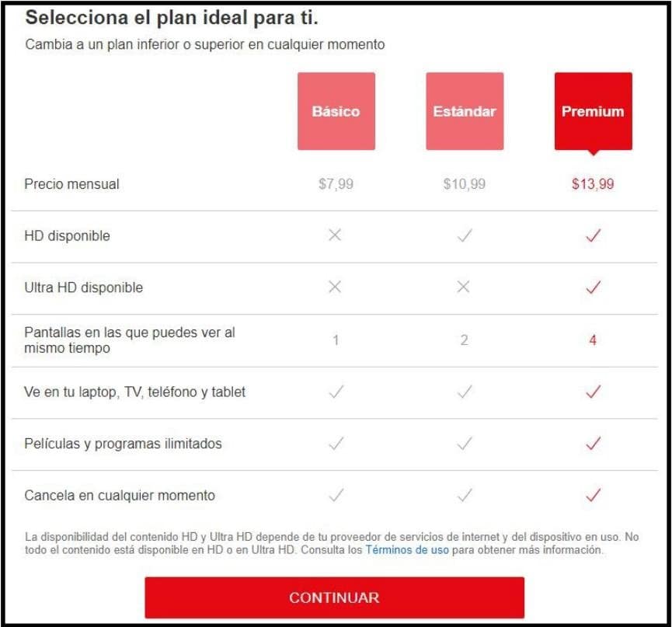Click the $7,99 price under Básico

coord(336,184)
